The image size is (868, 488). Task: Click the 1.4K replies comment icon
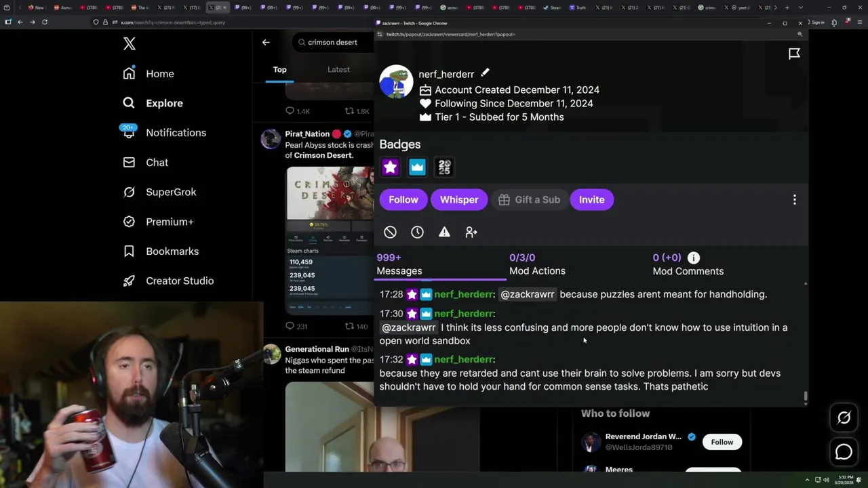(290, 110)
